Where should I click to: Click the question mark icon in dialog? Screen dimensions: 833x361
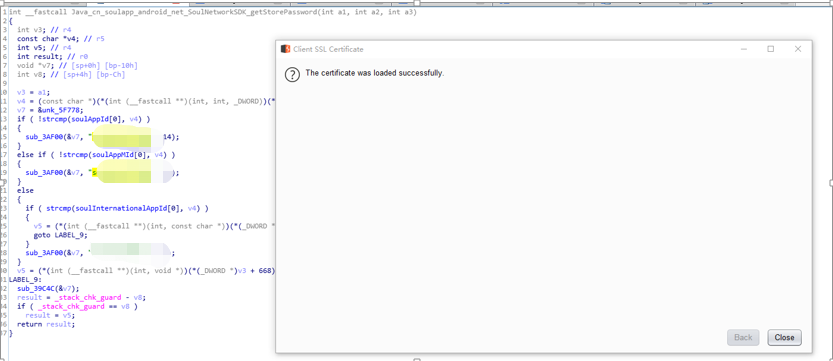(292, 74)
